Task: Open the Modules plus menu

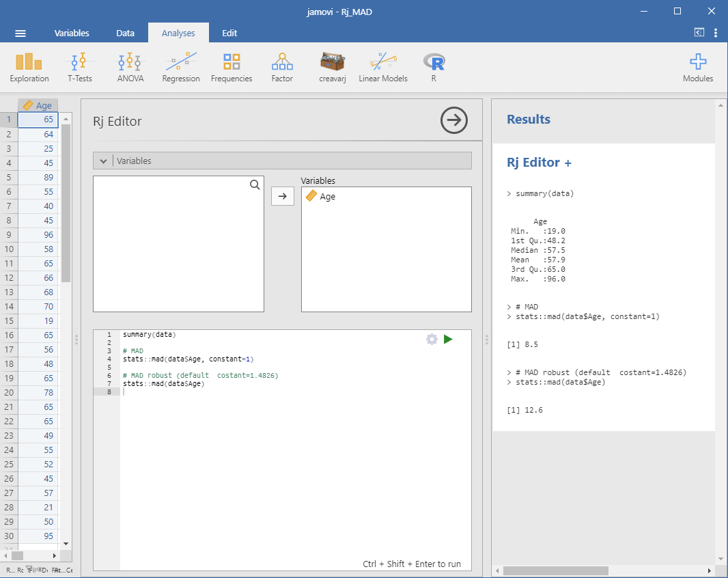Action: coord(697,68)
